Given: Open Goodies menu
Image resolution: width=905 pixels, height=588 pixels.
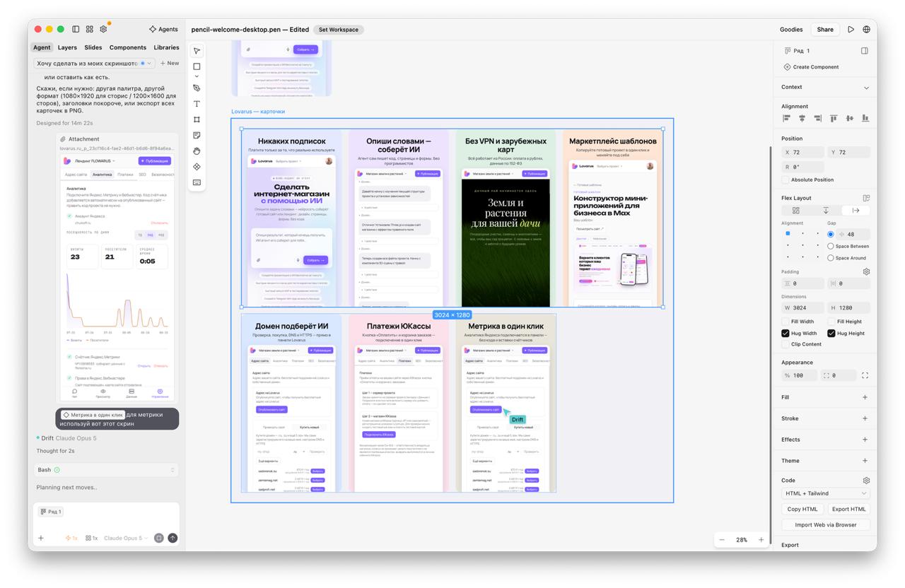Looking at the screenshot, I should pos(791,30).
